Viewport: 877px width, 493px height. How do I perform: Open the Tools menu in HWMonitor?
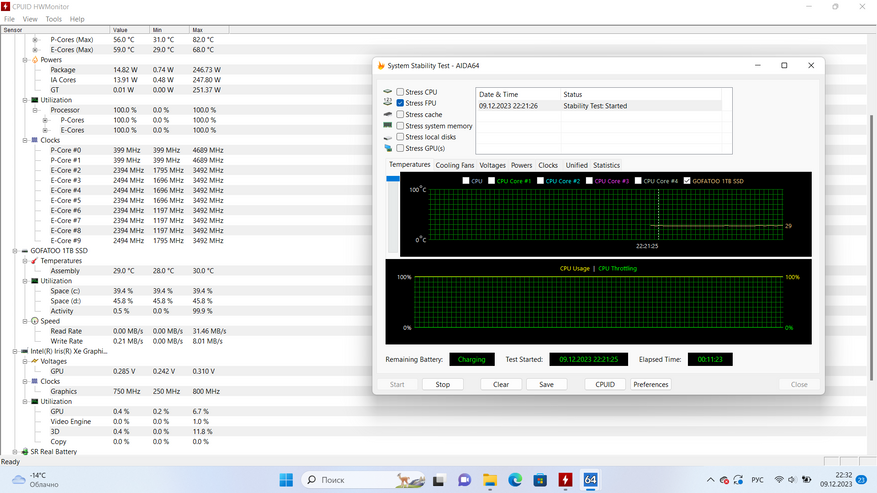click(53, 19)
